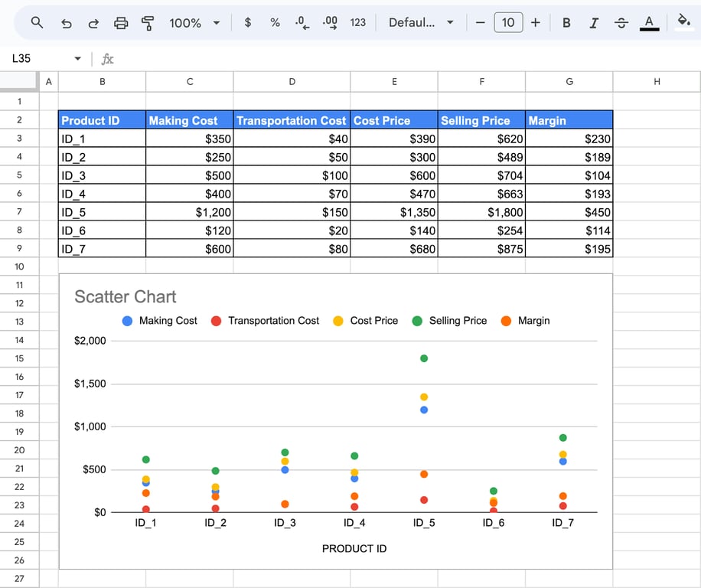The image size is (701, 588).
Task: Select row 7 header
Action: click(x=19, y=211)
